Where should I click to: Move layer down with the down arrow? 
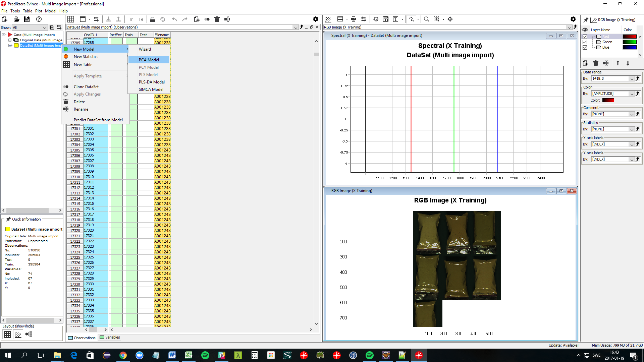coord(628,63)
